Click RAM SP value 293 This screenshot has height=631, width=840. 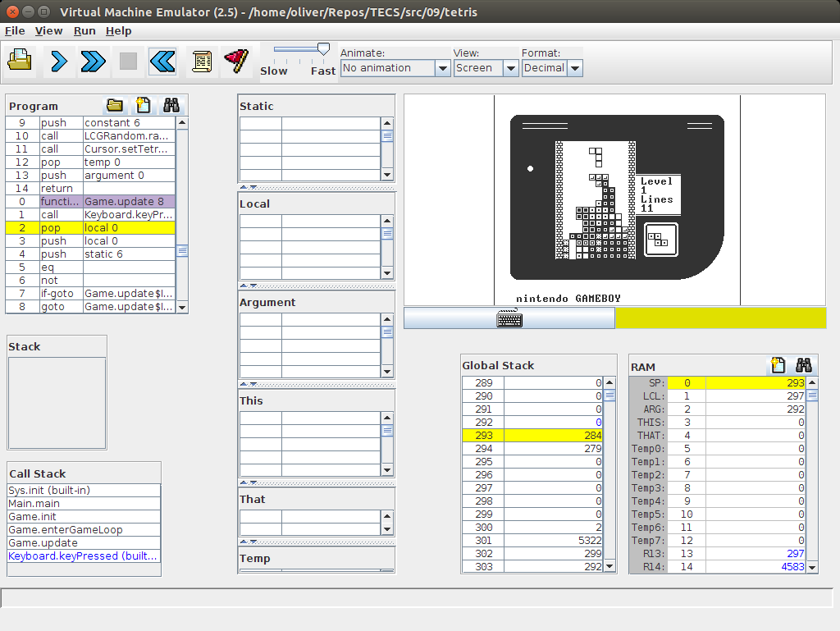(x=756, y=383)
